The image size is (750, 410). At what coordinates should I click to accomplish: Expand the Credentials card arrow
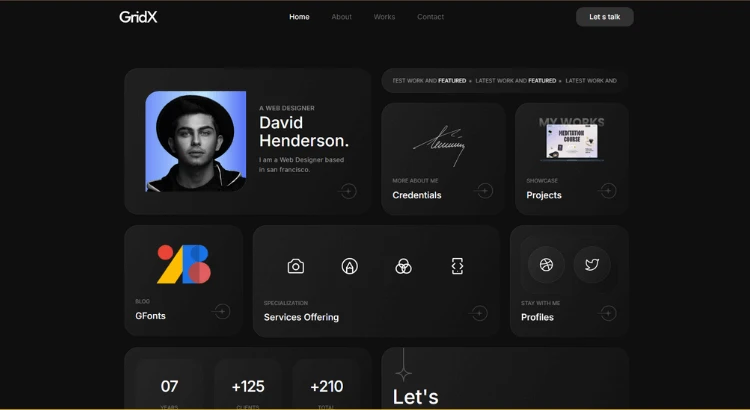pyautogui.click(x=484, y=191)
